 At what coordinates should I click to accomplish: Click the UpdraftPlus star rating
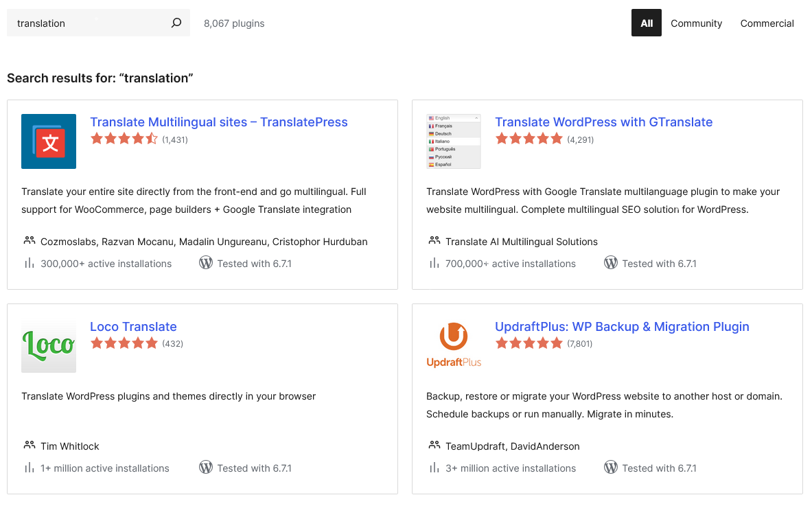click(x=529, y=343)
